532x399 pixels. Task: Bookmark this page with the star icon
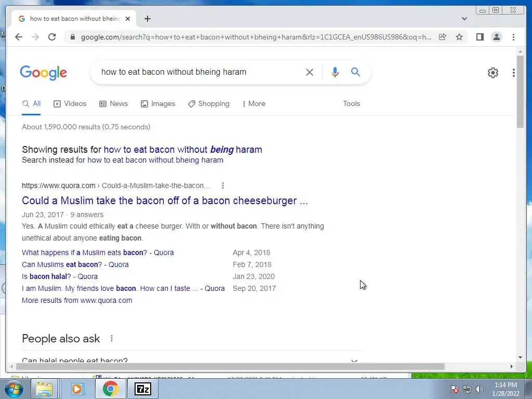point(459,37)
